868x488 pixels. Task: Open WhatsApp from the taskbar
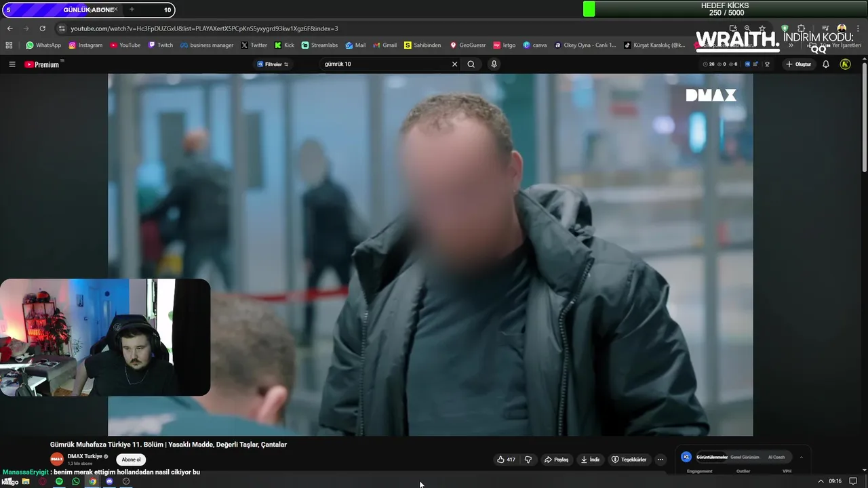coord(76,481)
